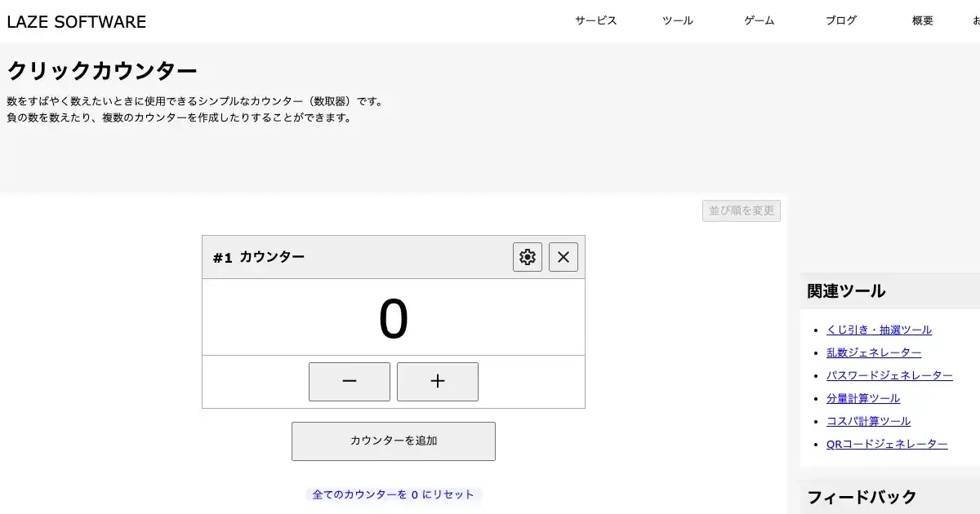Open the ブログ menu item
980x514 pixels.
coord(841,21)
